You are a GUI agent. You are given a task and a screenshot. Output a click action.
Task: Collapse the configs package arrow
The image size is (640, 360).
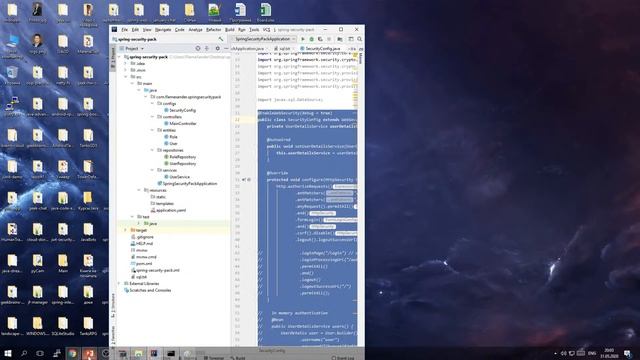[x=152, y=104]
